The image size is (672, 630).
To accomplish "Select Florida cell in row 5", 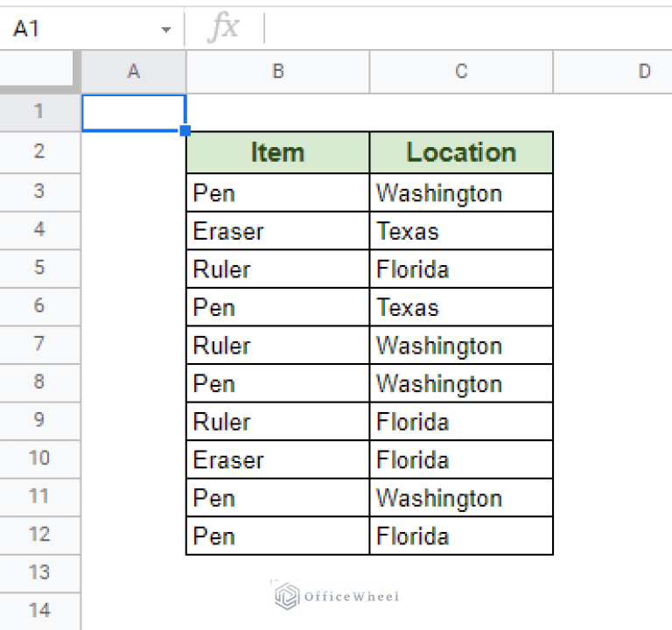I will tap(461, 269).
